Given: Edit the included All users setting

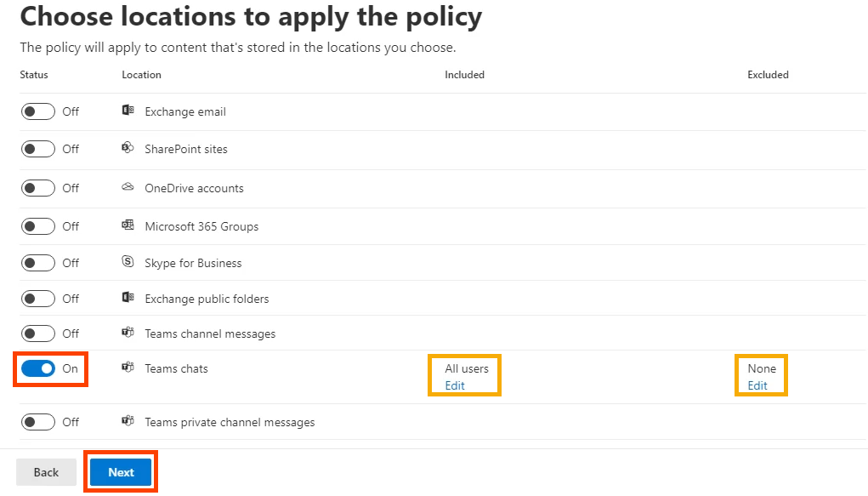Looking at the screenshot, I should pos(455,385).
